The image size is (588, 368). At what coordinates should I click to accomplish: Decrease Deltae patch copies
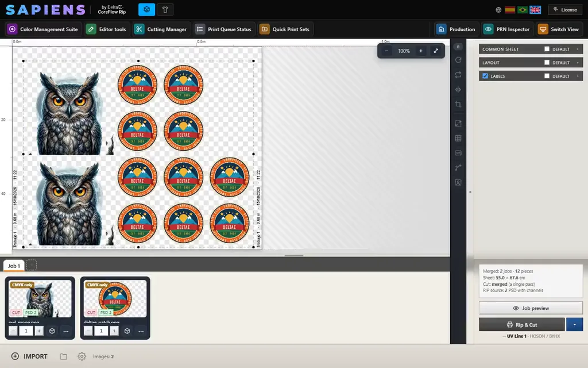tap(88, 331)
